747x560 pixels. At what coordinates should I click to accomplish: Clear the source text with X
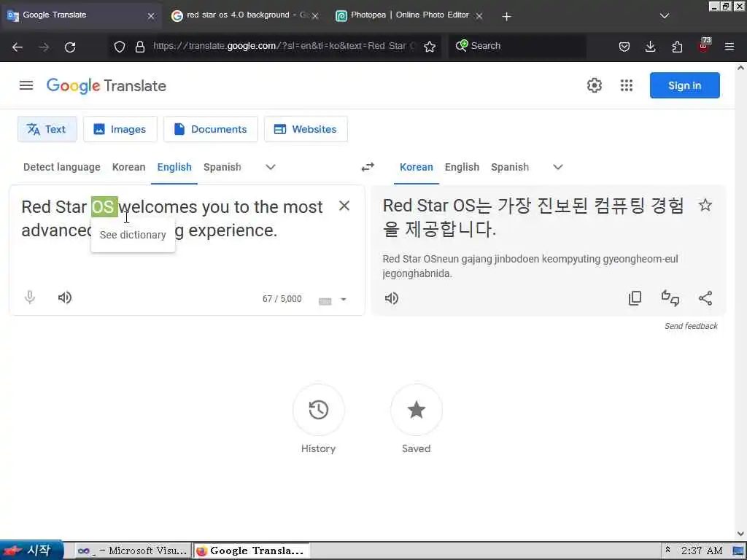click(344, 206)
